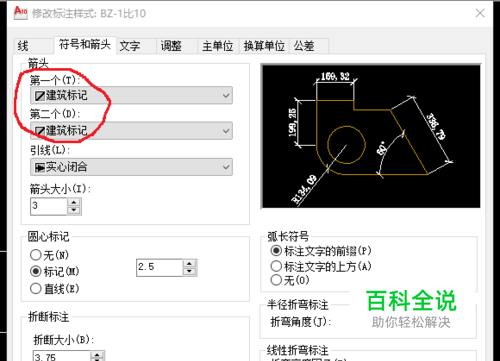Close the 修改标注样式 dialog
The image size is (500, 361).
(480, 13)
